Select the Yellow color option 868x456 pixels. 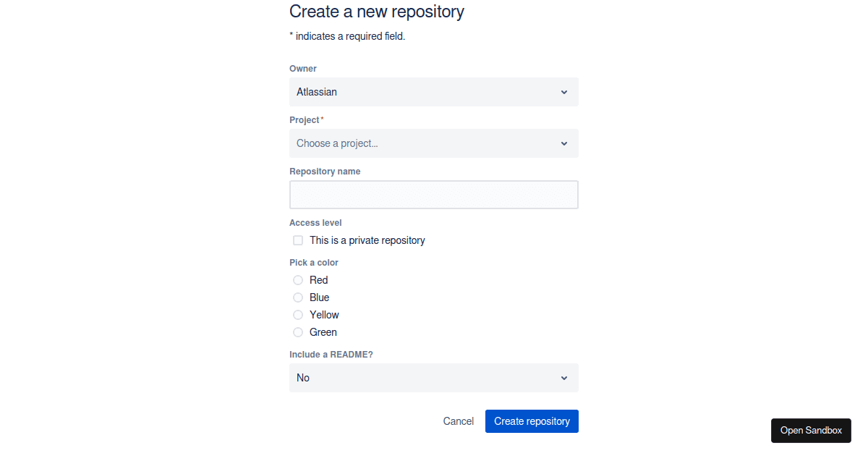298,314
